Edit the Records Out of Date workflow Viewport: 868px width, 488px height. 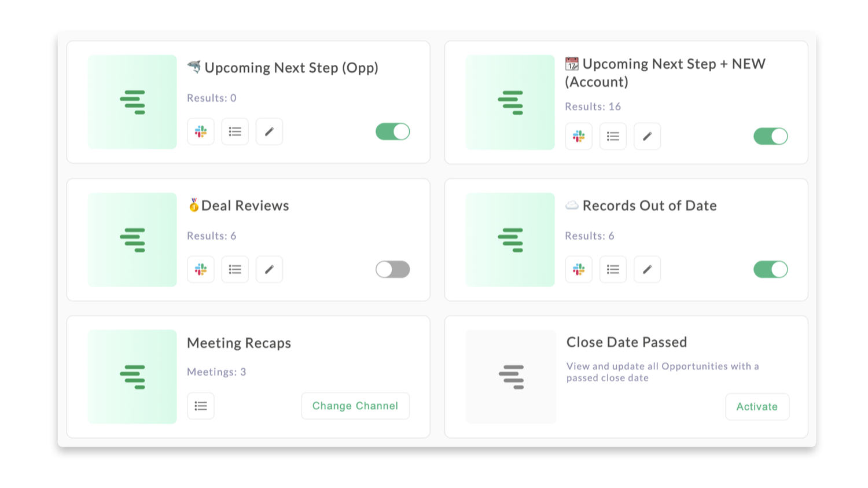tap(647, 270)
